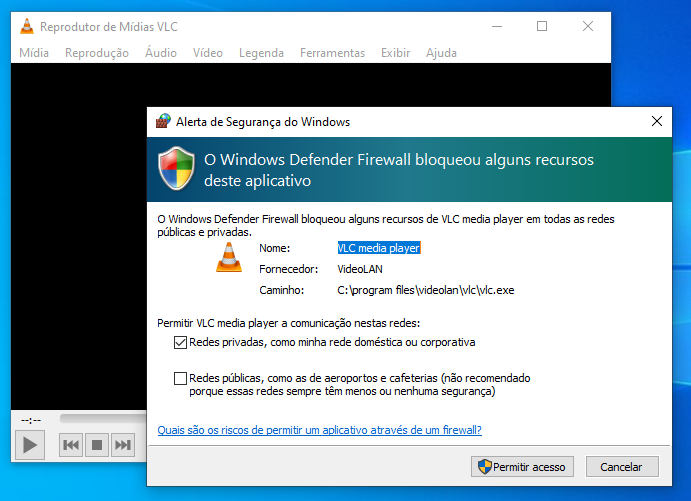This screenshot has width=691, height=501.
Task: Open the Reprodução menu
Action: 97,53
